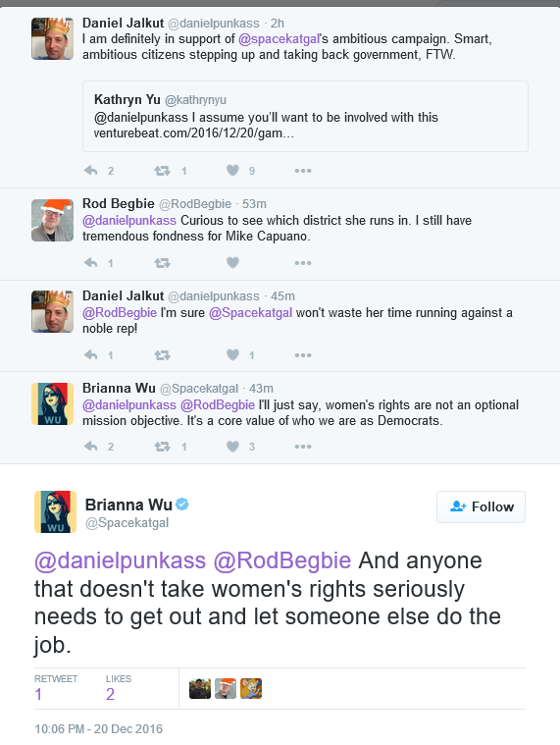560x745 pixels.
Task: Like Rod Begbie's Mike Capuano tweet
Action: click(x=232, y=262)
